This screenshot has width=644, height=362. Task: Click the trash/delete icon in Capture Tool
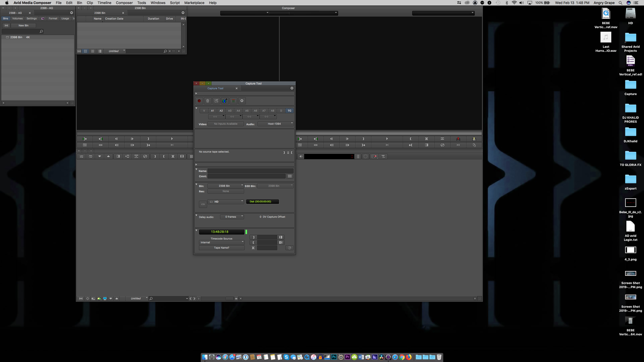click(x=208, y=100)
